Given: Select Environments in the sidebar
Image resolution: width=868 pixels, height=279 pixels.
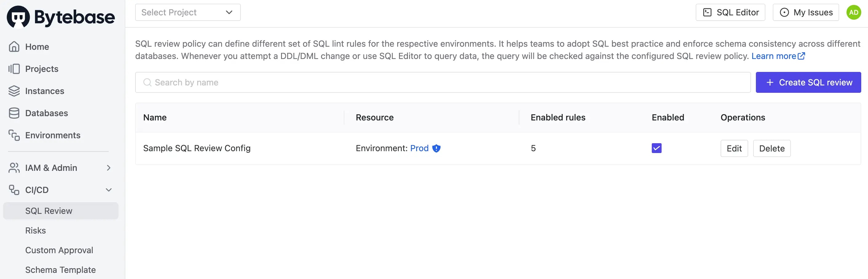Looking at the screenshot, I should coord(53,135).
